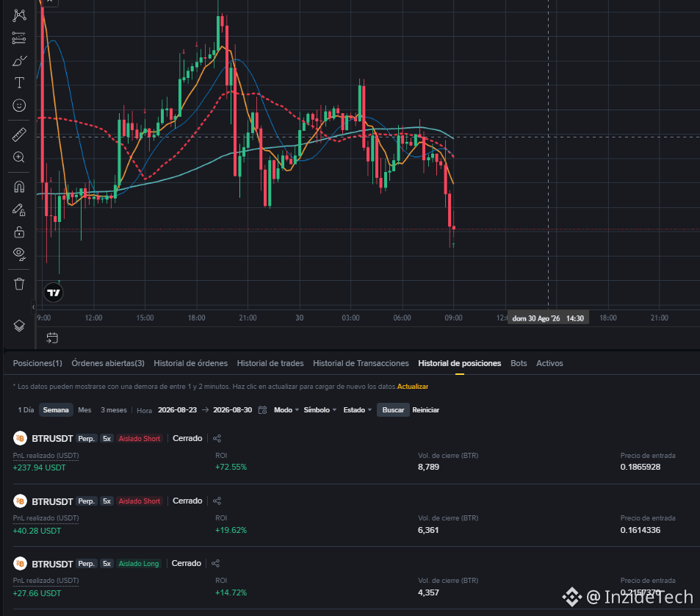Click the Aislado Long tag
The image size is (700, 616).
tap(139, 563)
